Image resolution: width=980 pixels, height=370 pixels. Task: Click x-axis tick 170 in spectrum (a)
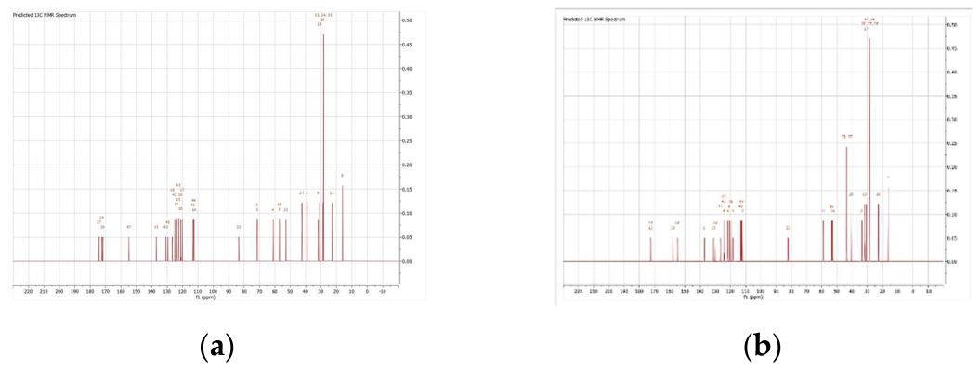pos(105,291)
